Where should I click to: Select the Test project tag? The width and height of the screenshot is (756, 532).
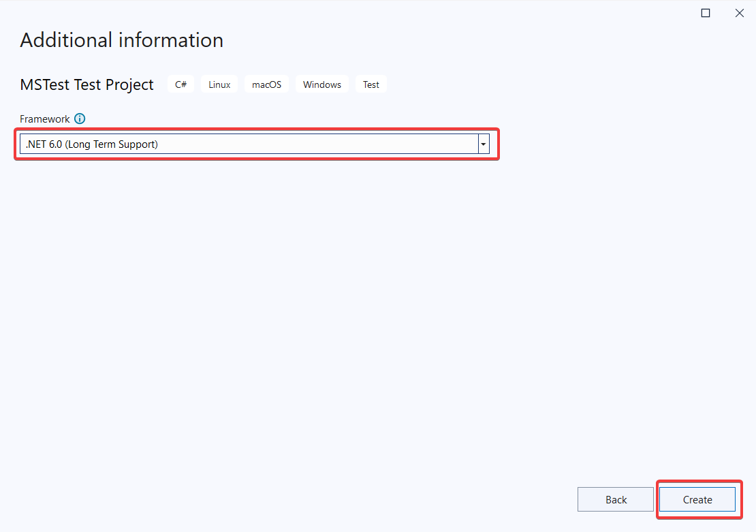coord(371,84)
